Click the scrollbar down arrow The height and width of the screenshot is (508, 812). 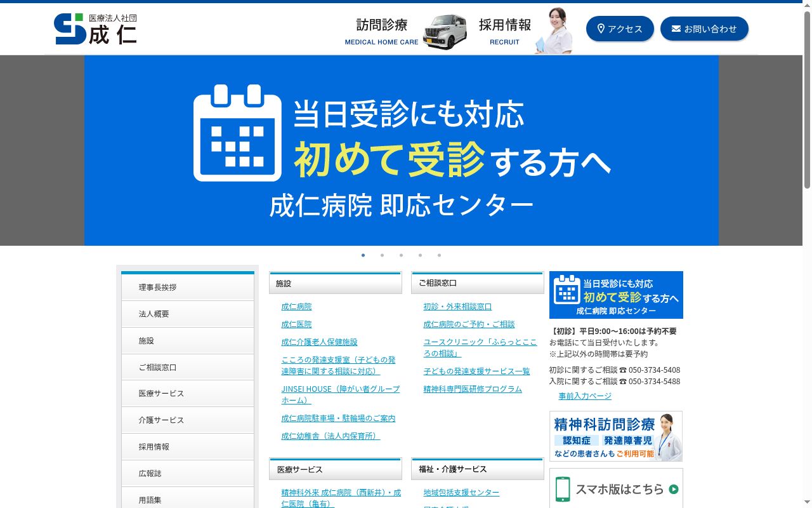click(807, 503)
